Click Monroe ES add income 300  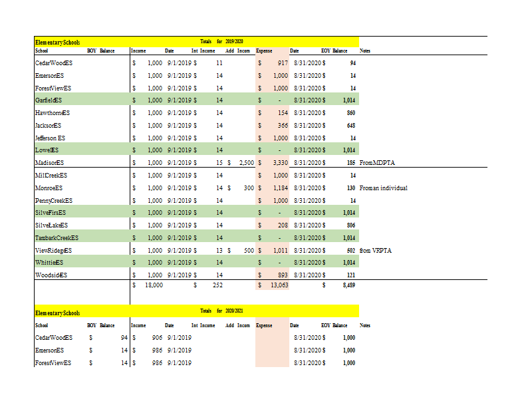[249, 188]
